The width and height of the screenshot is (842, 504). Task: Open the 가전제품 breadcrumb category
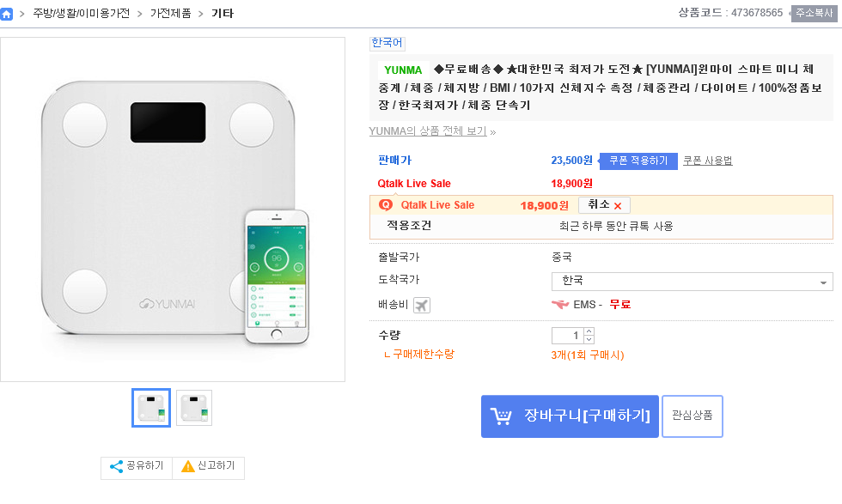click(170, 14)
